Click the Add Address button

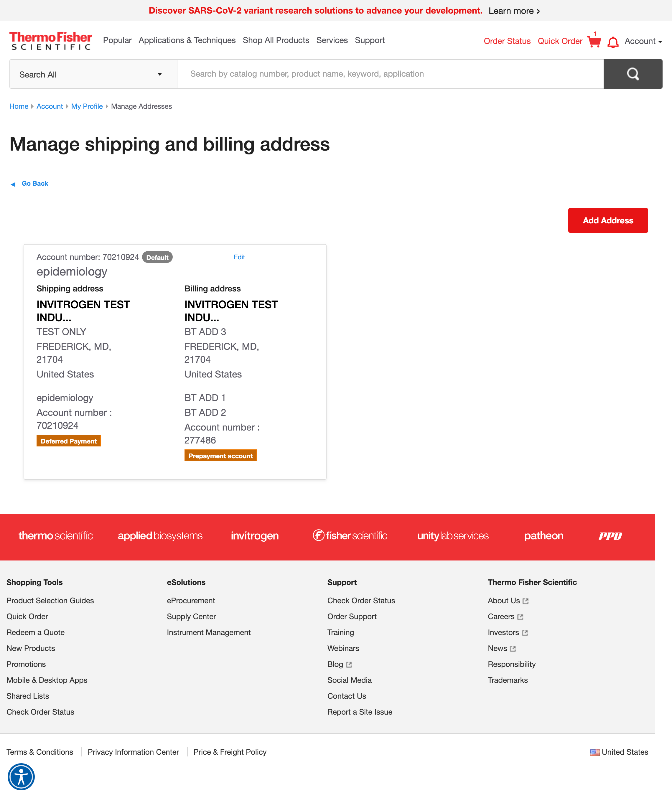pos(608,220)
